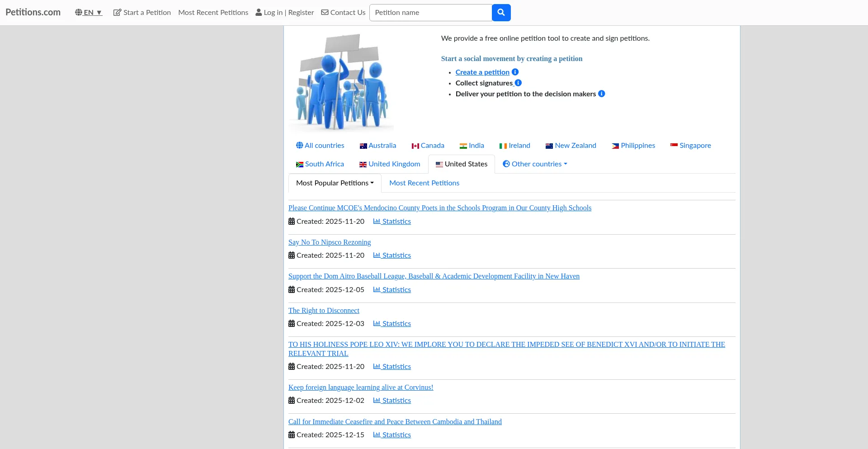Expand Most Popular Petitions dropdown
Image resolution: width=868 pixels, height=449 pixels.
point(335,183)
